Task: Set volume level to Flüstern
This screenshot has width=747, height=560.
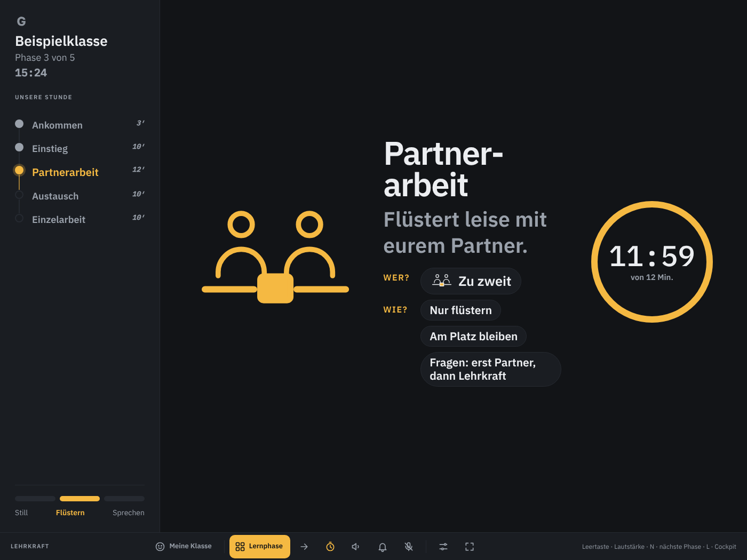Action: (70, 513)
